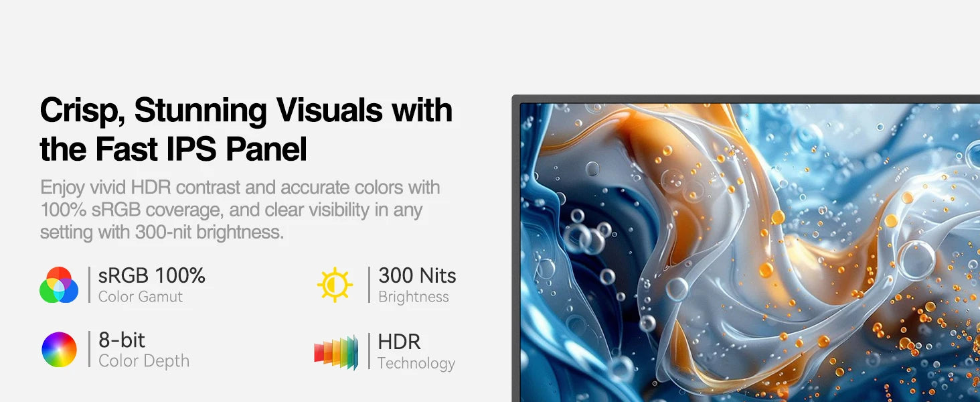Click the 'Enjoy vivid HDR contrast' description line
The image size is (980, 402).
[240, 188]
